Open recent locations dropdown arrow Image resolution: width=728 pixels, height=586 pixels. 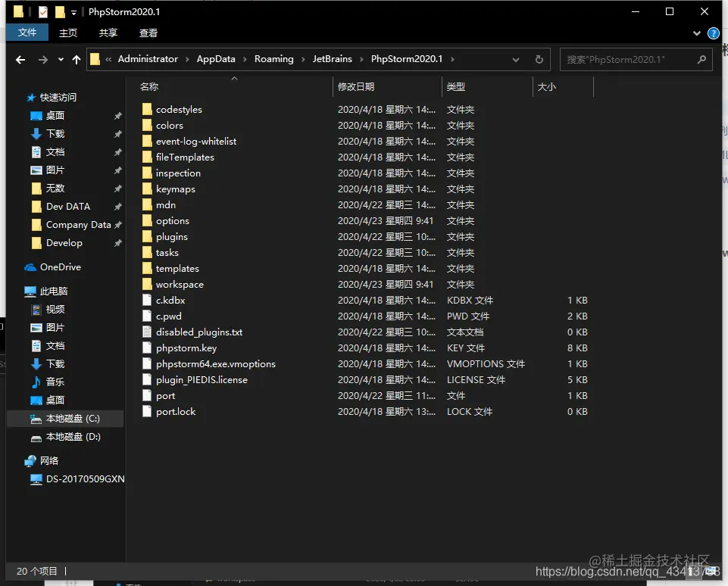pos(61,59)
